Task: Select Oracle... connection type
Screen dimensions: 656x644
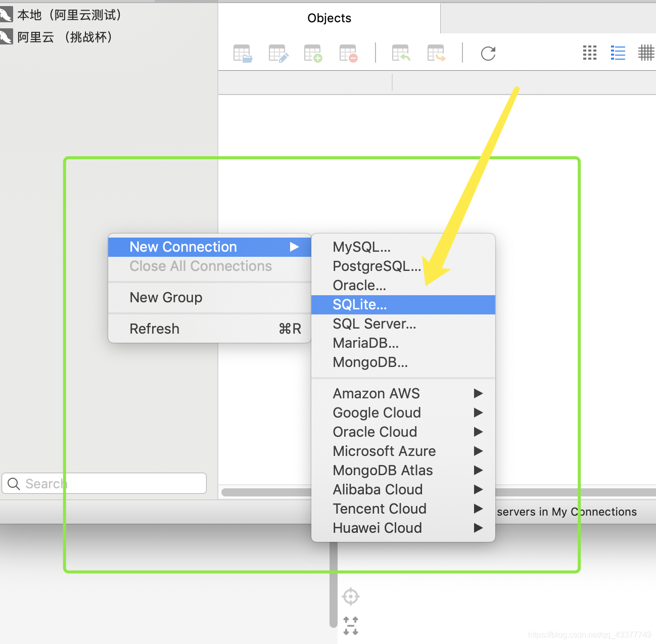Action: coord(403,285)
